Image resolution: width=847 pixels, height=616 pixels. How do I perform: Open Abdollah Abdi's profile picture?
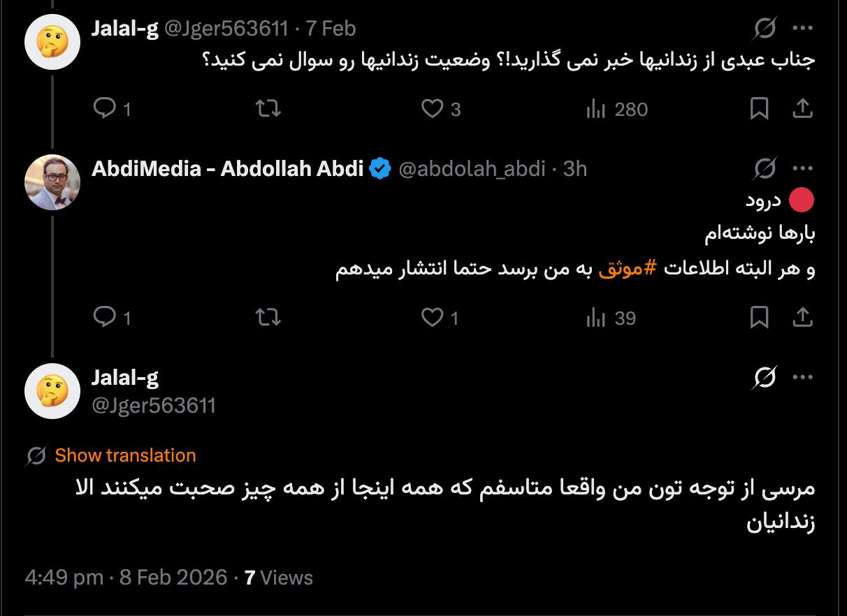(x=52, y=182)
